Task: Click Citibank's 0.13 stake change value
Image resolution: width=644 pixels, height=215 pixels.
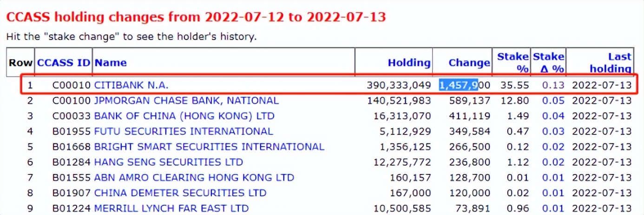Action: coord(555,85)
